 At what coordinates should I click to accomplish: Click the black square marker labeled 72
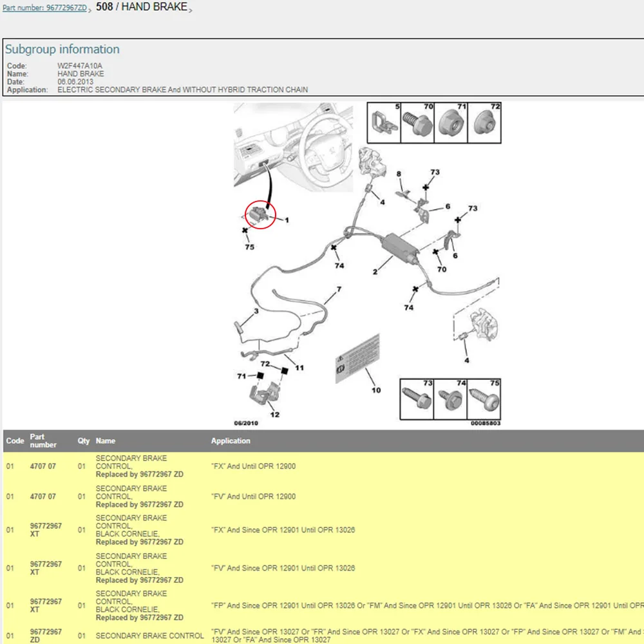[x=285, y=370]
